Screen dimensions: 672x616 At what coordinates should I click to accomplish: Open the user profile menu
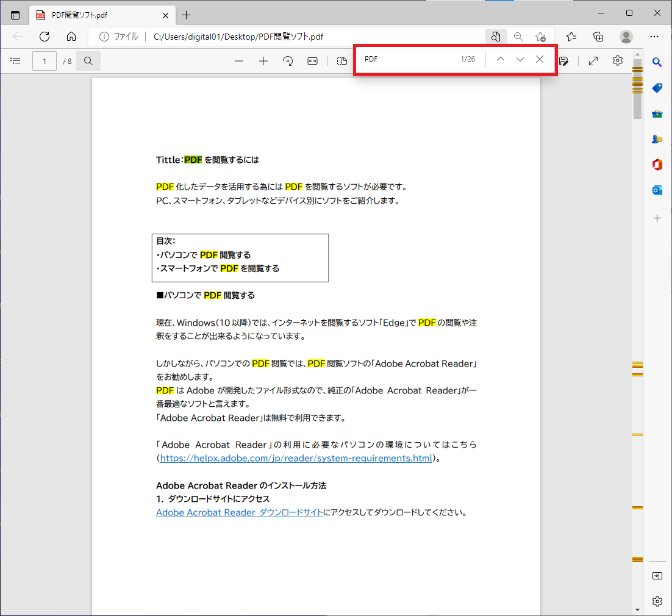[626, 37]
